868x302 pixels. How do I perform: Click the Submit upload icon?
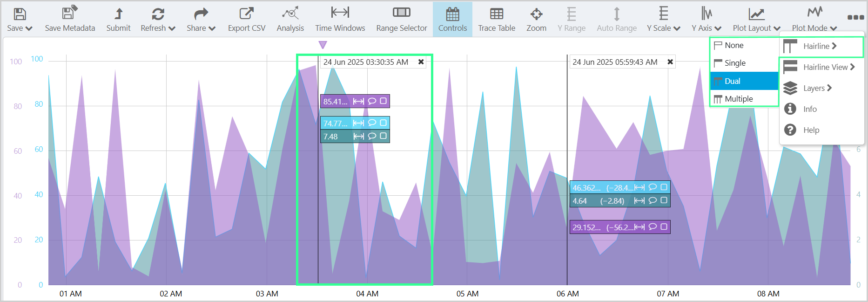[x=118, y=14]
